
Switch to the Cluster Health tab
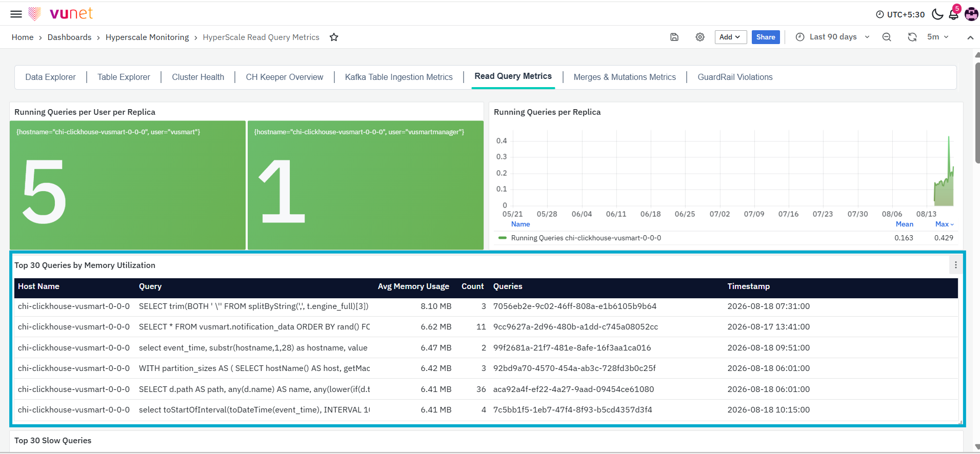(x=198, y=77)
